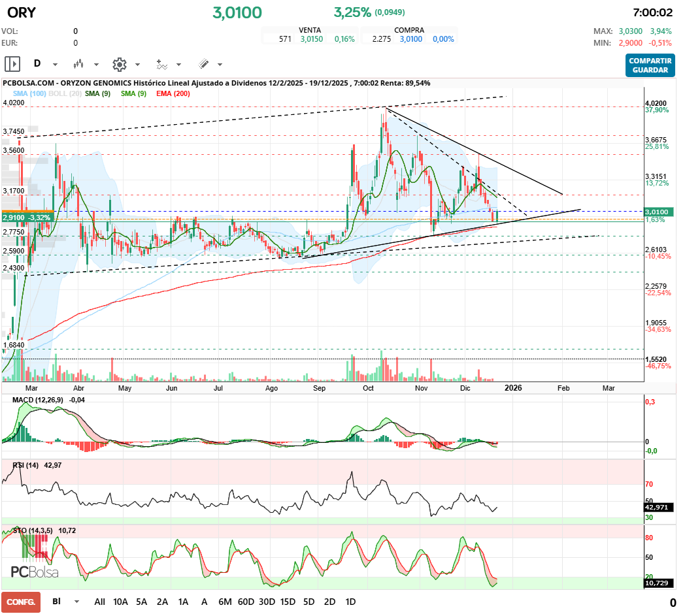Switch to the 6M timeframe tab
Screen dimensions: 685x616
[225, 602]
